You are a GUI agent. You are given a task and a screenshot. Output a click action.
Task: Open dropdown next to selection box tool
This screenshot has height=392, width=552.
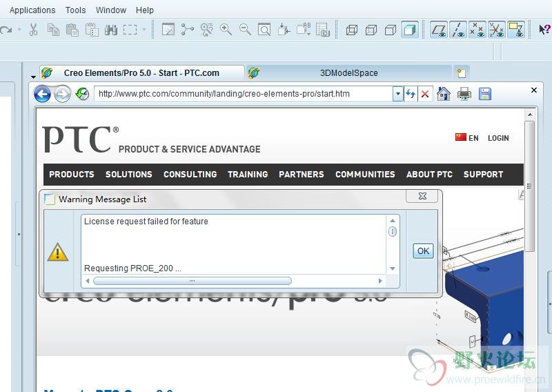coord(144,30)
